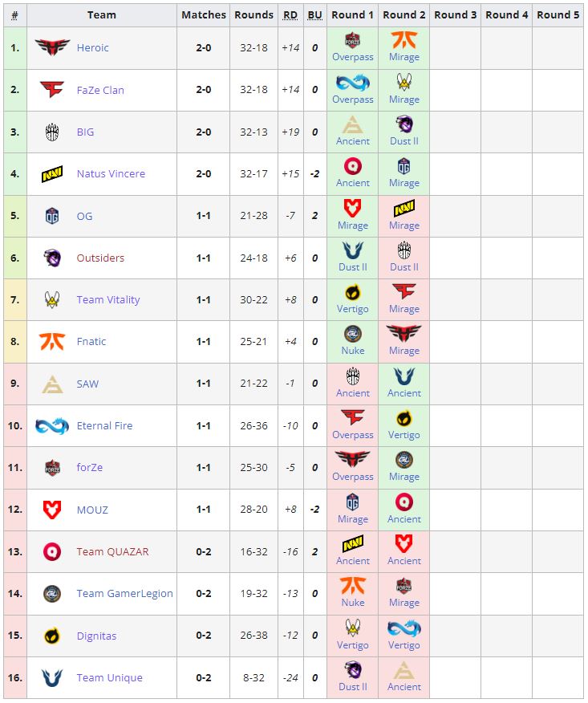Click the FaZe Clan logo in the Team column

[x=52, y=90]
